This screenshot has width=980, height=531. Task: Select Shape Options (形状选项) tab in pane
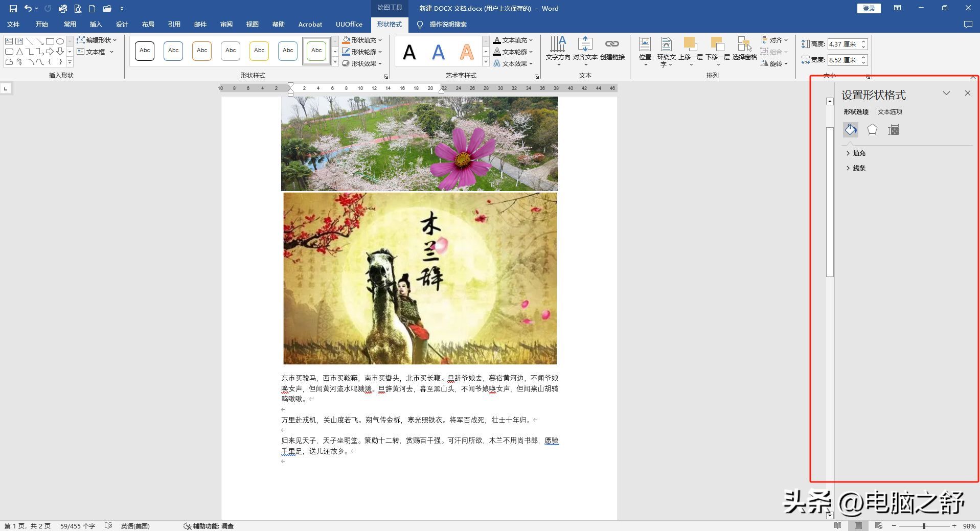856,111
